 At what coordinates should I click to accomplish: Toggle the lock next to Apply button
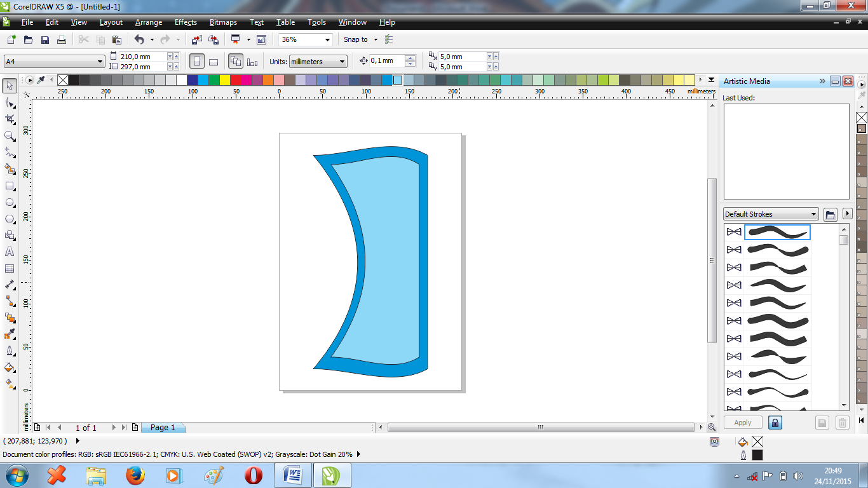pos(775,423)
